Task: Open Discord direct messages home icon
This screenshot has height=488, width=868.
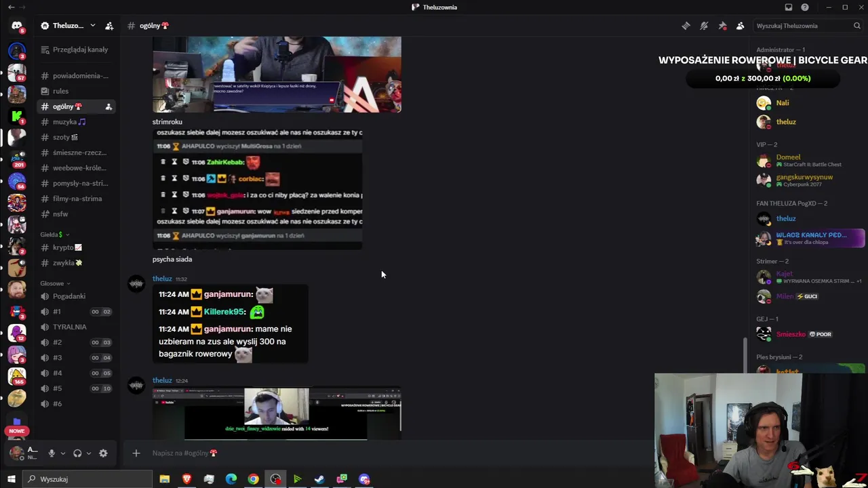Action: point(17,26)
